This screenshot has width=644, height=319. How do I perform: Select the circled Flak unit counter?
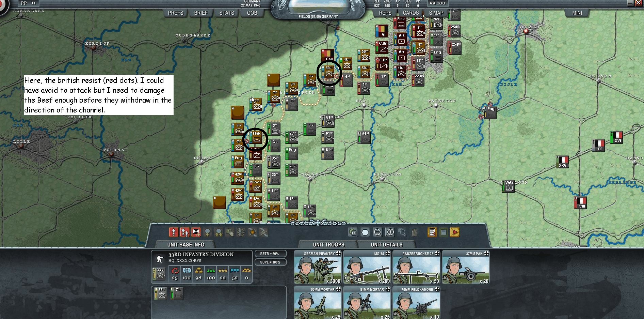coord(256,137)
